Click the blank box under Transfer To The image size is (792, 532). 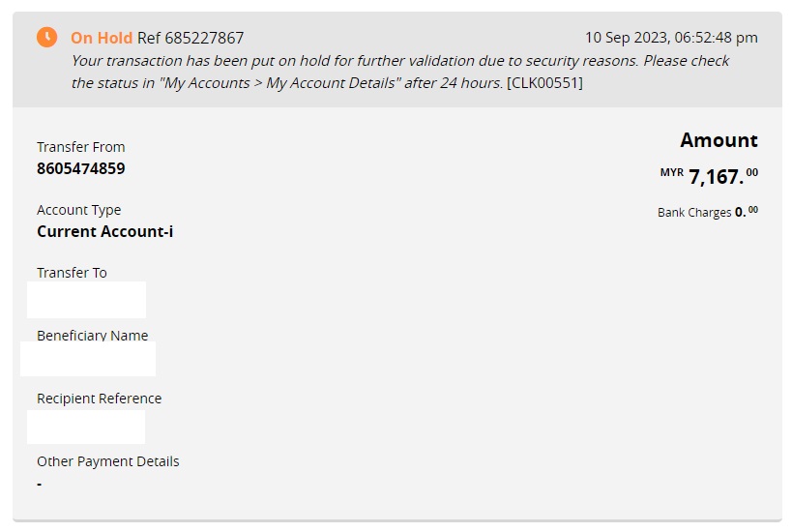(x=86, y=300)
